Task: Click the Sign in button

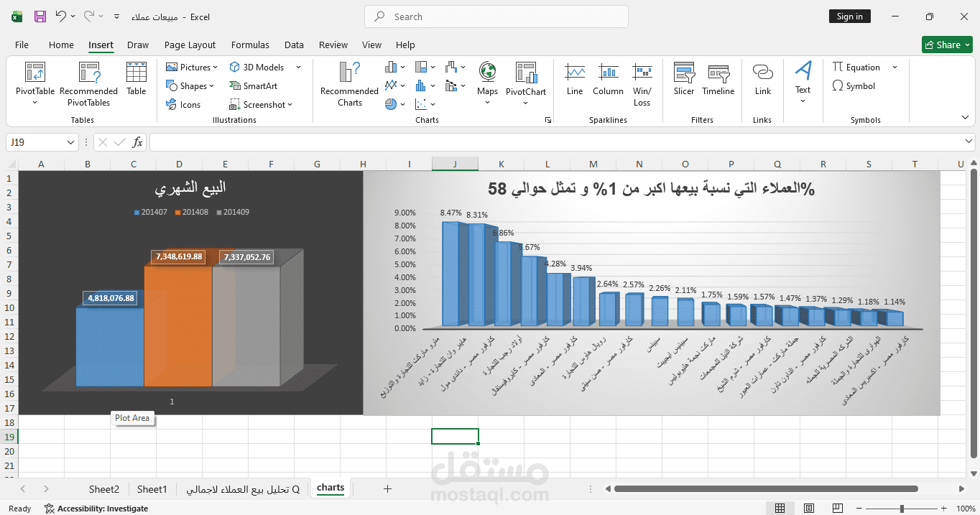Action: click(x=850, y=17)
